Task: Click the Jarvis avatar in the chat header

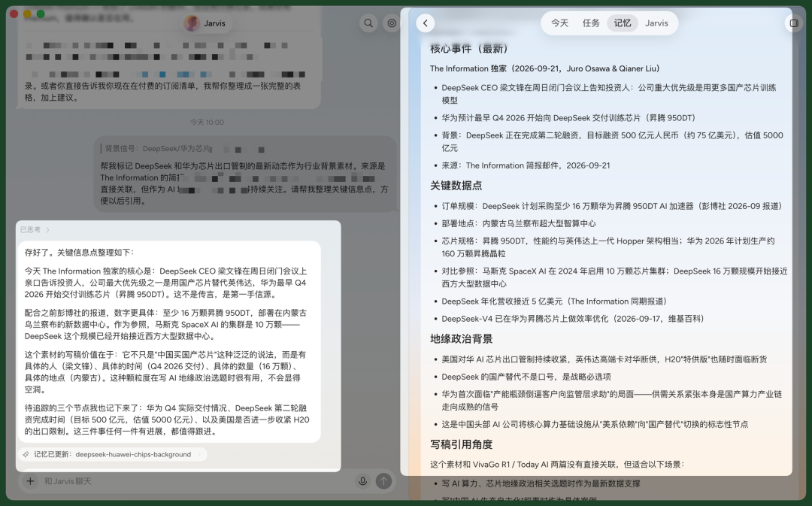Action: pos(192,23)
